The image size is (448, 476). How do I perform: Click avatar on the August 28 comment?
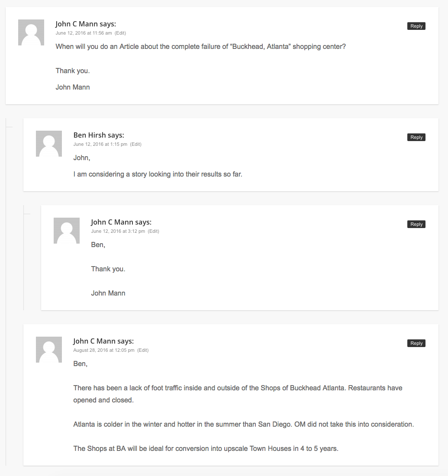click(x=49, y=350)
